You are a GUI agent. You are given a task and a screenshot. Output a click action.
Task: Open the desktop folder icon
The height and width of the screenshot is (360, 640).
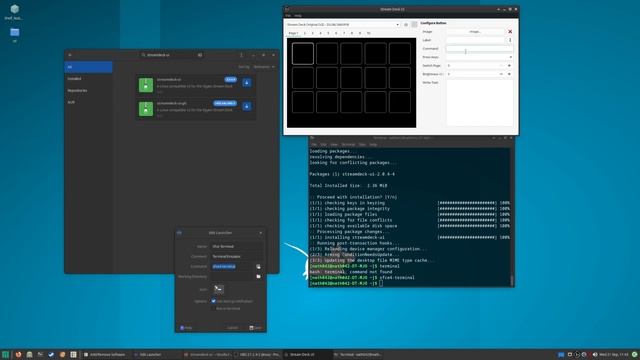pyautogui.click(x=15, y=32)
